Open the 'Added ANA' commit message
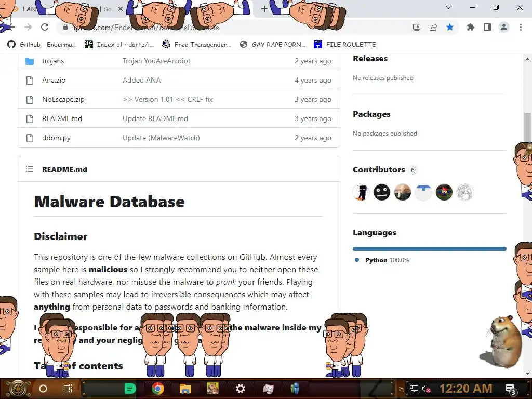The width and height of the screenshot is (532, 399). click(141, 80)
